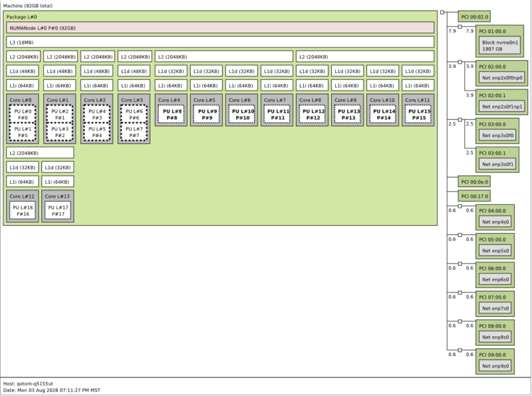Screen dimensions: 532x396
Task: Click the PCI 05:00.0 label
Action: point(492,240)
